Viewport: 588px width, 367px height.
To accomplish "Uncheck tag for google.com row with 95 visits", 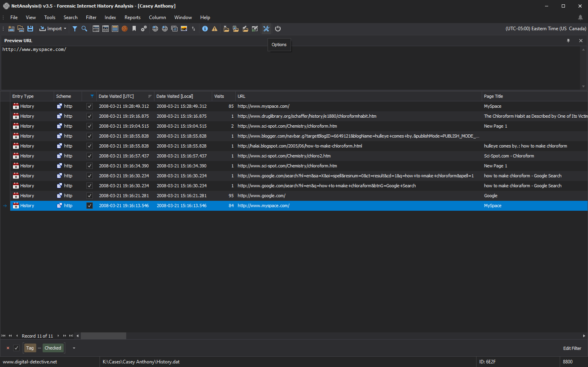I will [x=90, y=196].
